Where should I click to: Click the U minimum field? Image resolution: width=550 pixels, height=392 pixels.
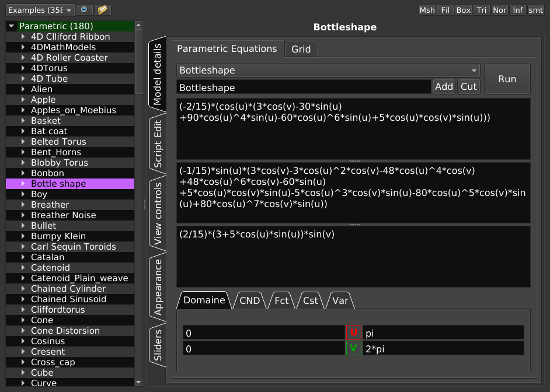coord(264,332)
